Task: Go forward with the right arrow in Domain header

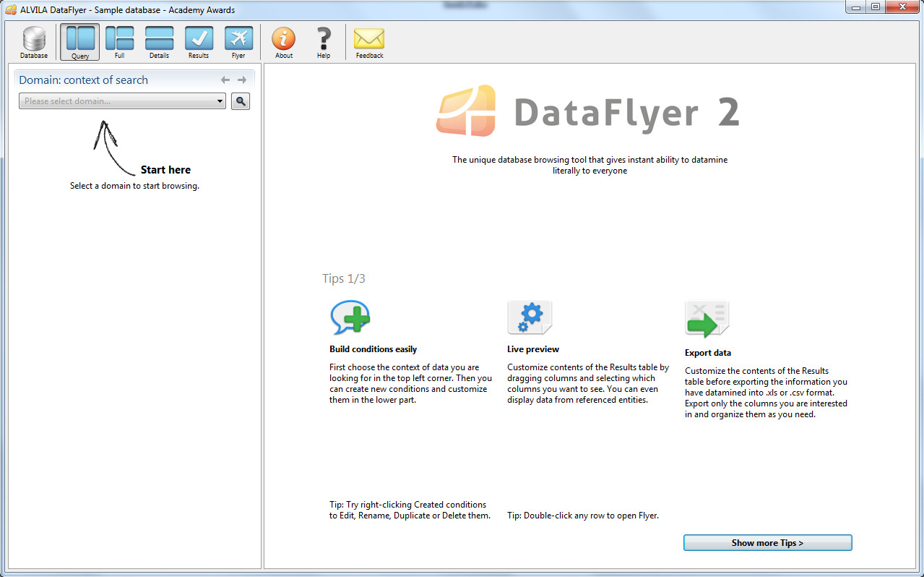Action: [x=242, y=80]
